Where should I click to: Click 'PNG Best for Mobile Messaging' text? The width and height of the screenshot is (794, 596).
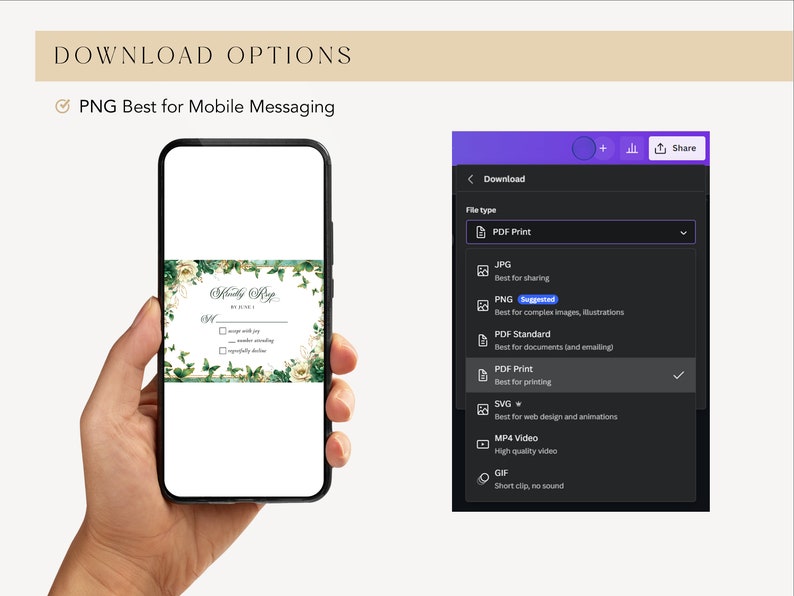tap(207, 107)
